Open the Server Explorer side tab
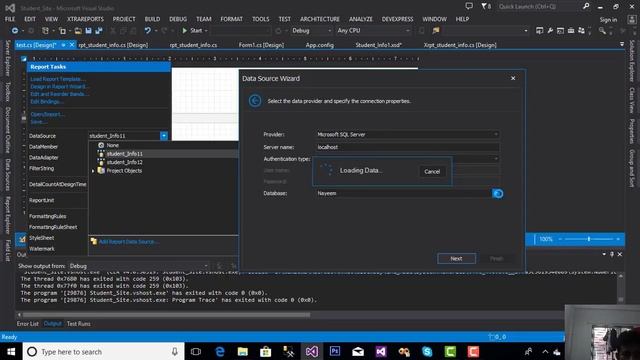The height and width of the screenshot is (360, 640). tap(7, 58)
